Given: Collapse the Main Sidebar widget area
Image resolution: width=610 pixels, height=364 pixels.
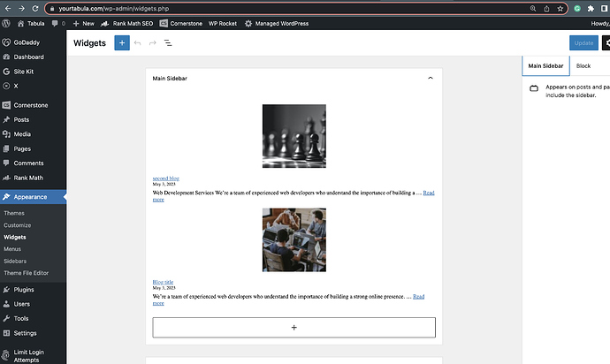Looking at the screenshot, I should (431, 79).
